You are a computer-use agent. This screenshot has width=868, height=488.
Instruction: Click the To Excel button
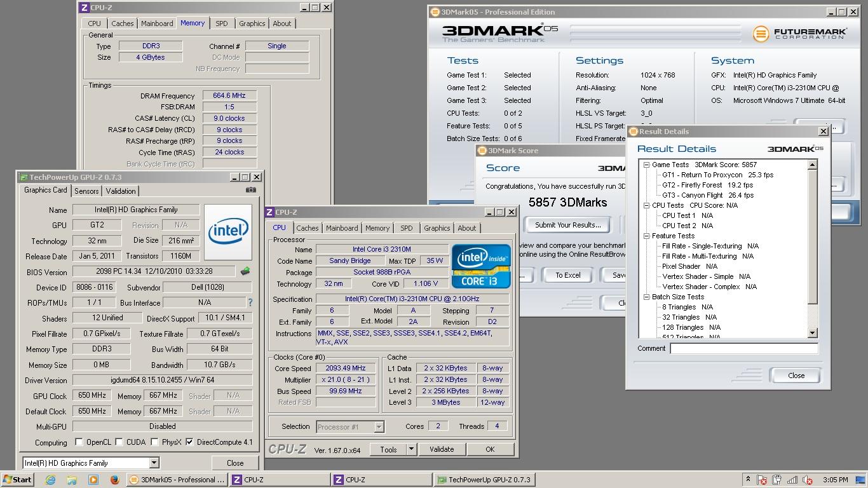567,275
